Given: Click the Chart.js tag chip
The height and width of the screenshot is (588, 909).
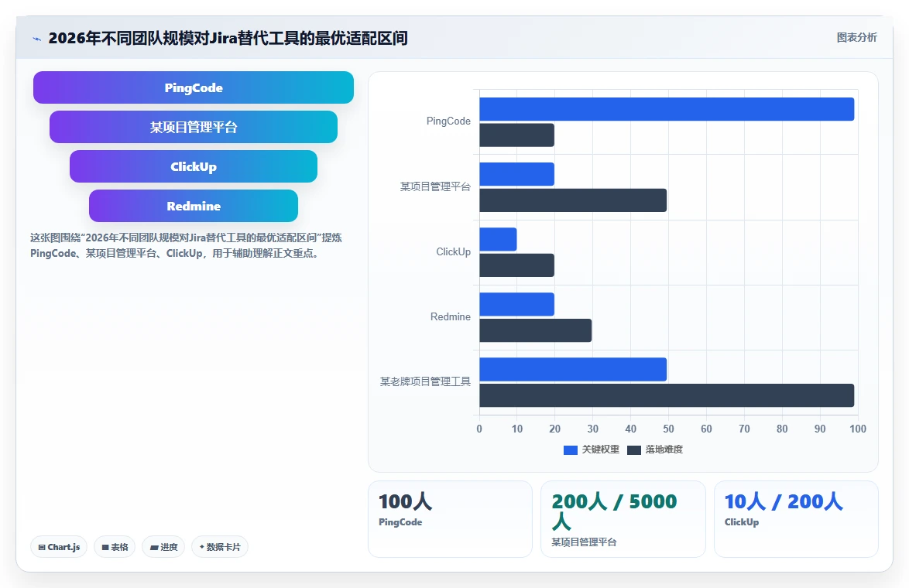Looking at the screenshot, I should tap(59, 547).
